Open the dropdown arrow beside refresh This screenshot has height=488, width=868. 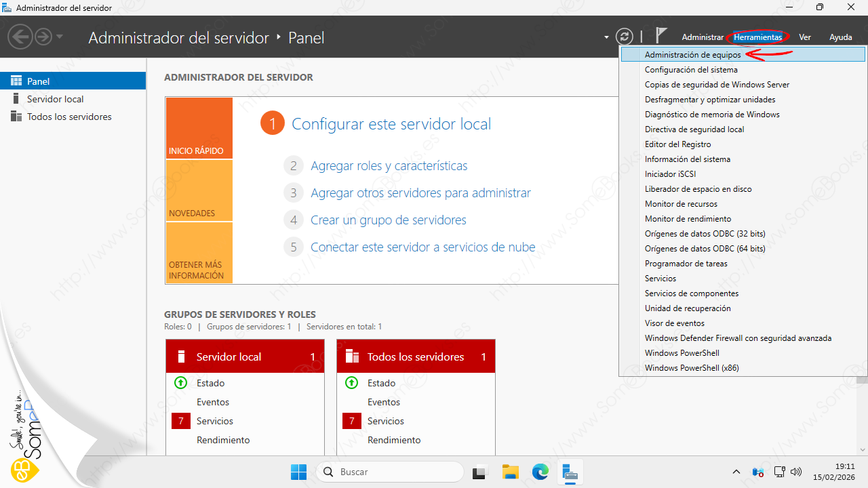click(606, 37)
